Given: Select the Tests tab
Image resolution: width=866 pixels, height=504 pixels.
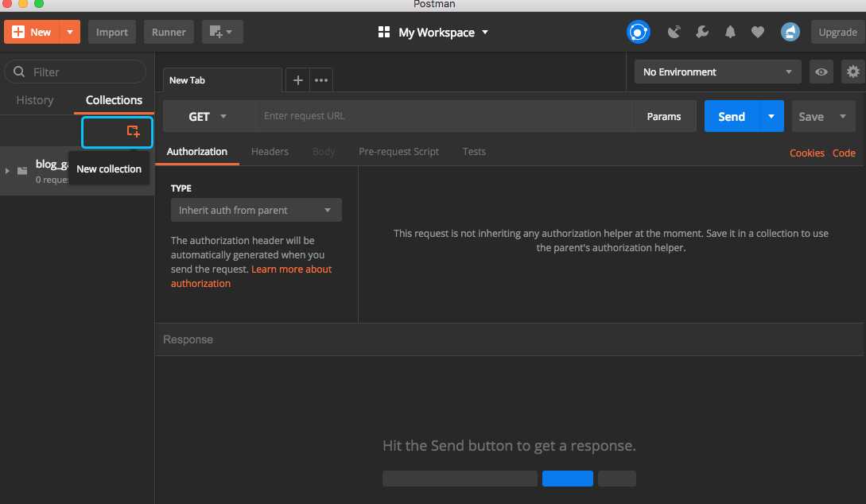Looking at the screenshot, I should tap(474, 151).
